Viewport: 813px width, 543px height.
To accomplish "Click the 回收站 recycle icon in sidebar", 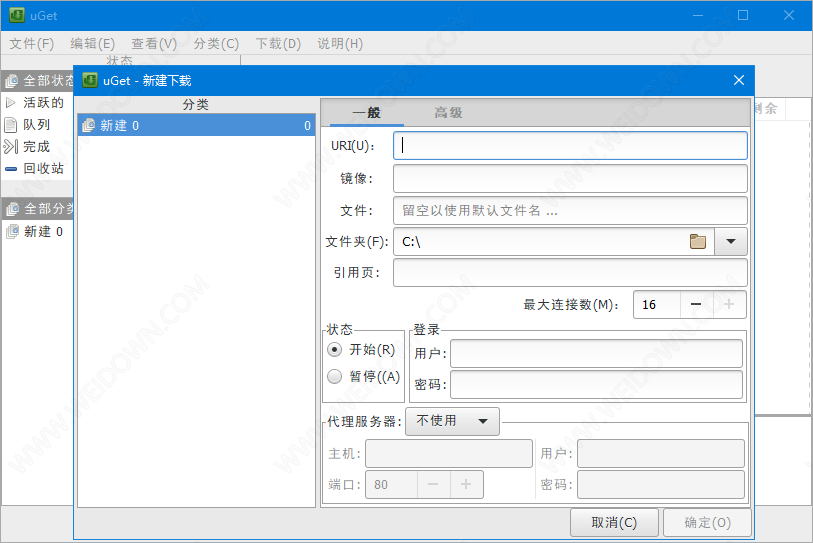I will coord(11,169).
